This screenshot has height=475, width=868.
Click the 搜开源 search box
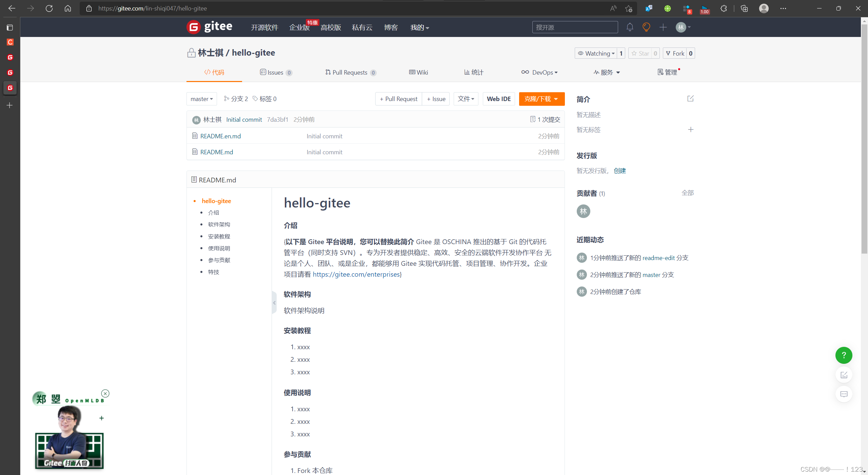click(575, 27)
